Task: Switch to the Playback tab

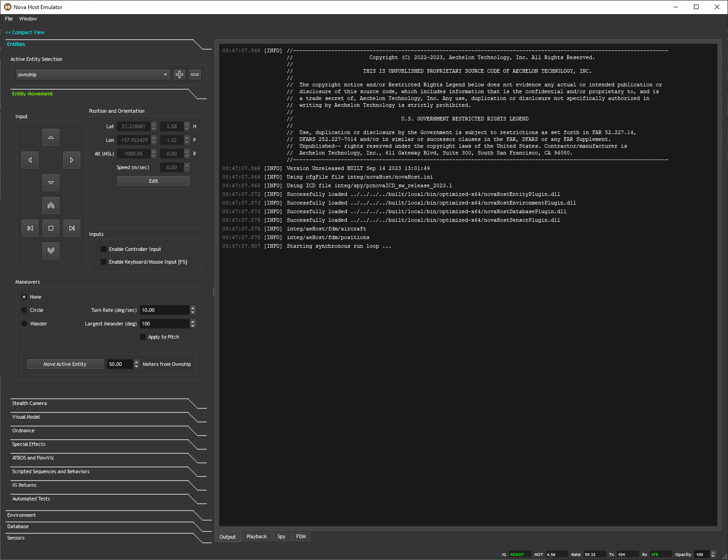Action: pyautogui.click(x=257, y=537)
